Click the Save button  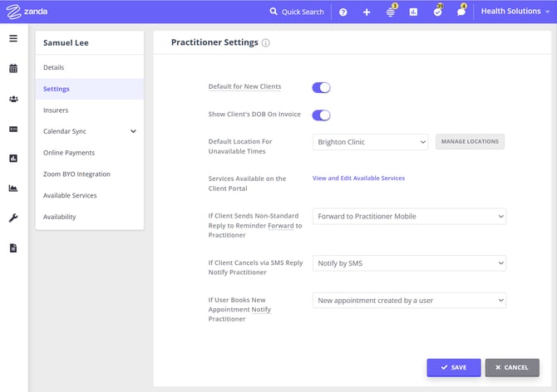click(453, 367)
